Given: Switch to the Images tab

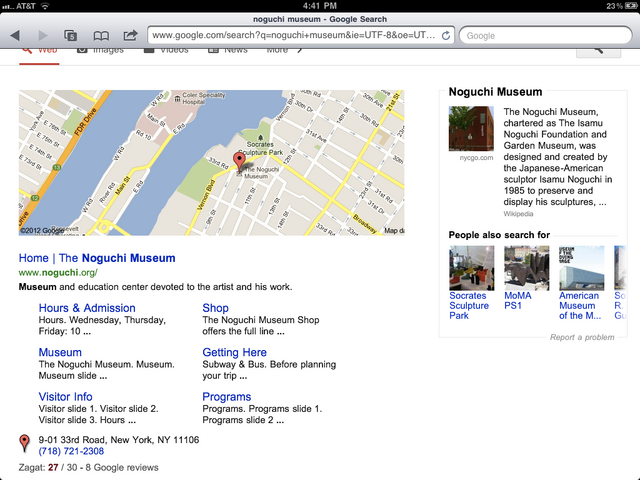Looking at the screenshot, I should [x=100, y=50].
